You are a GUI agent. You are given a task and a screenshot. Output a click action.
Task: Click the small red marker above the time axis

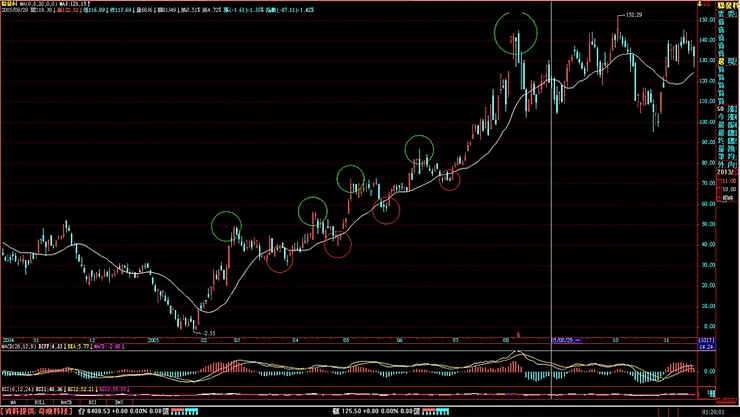(x=517, y=333)
